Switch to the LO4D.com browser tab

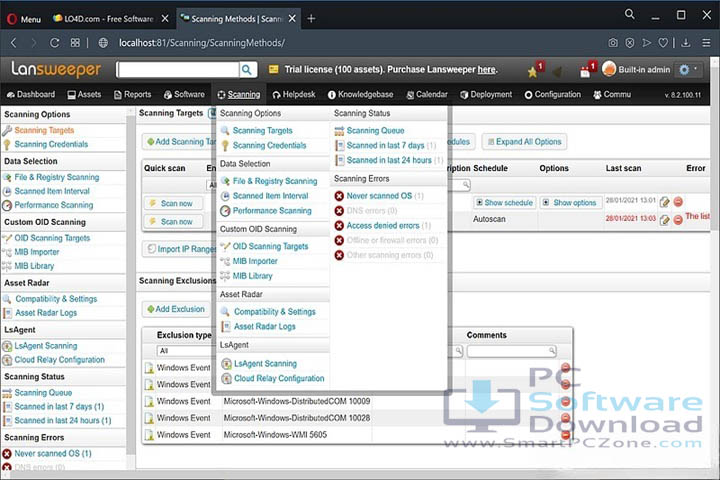pos(110,18)
